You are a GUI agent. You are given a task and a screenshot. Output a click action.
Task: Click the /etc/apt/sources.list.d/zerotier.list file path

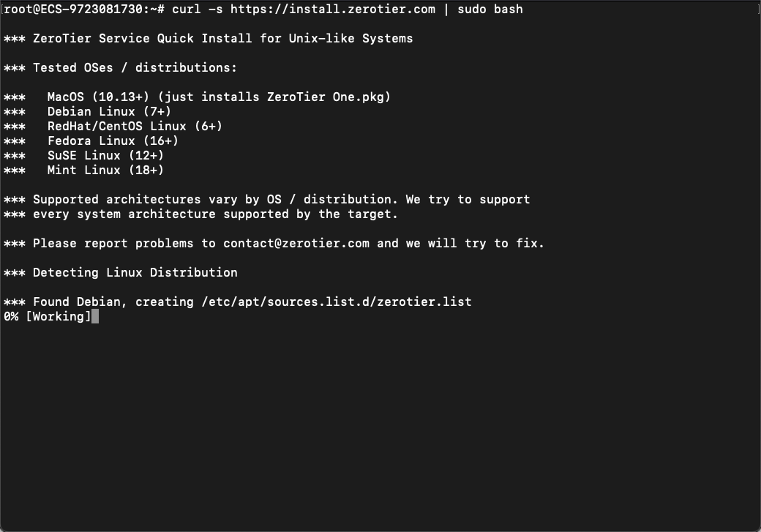coord(337,302)
